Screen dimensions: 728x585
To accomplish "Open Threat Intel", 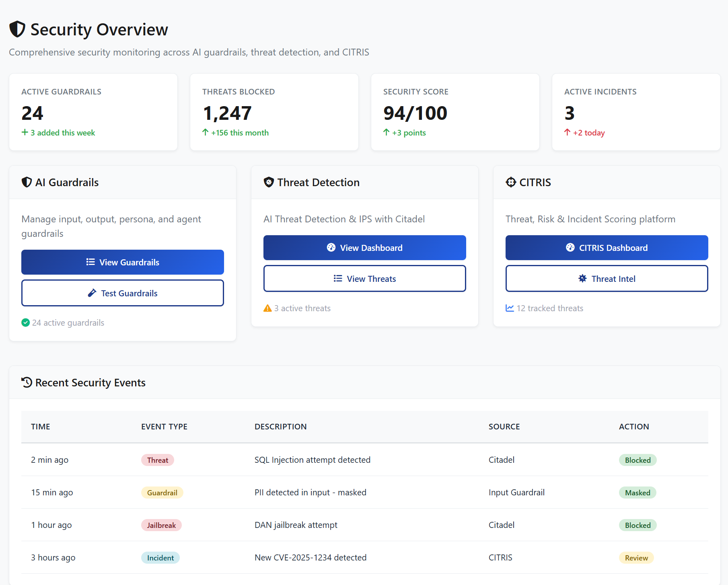I will [x=606, y=278].
